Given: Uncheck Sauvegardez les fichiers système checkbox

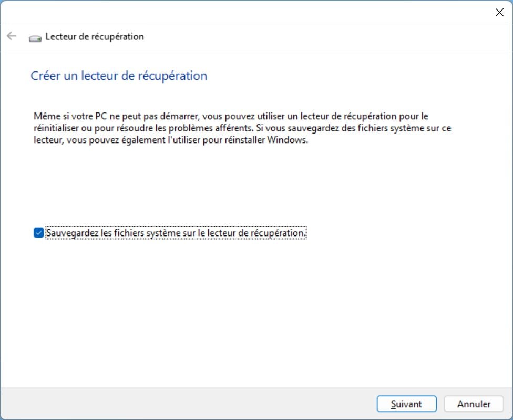Looking at the screenshot, I should coord(38,232).
